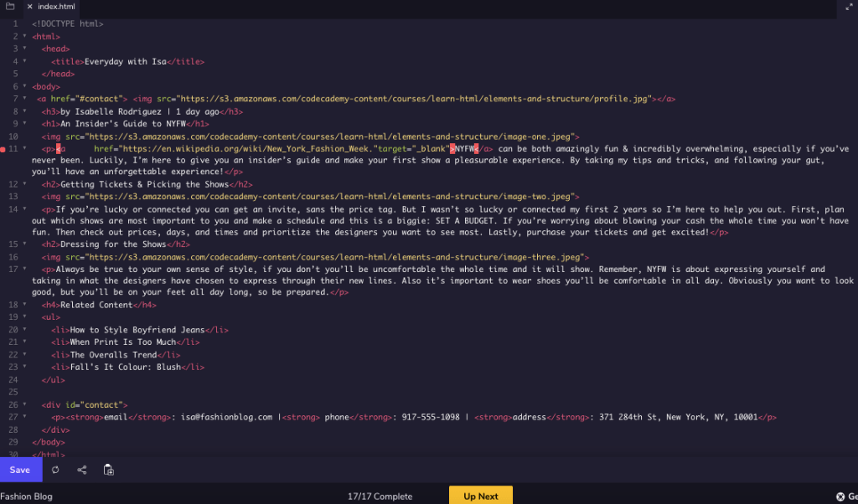This screenshot has height=504, width=858.
Task: Click the red error marker on line 11
Action: tap(4, 148)
